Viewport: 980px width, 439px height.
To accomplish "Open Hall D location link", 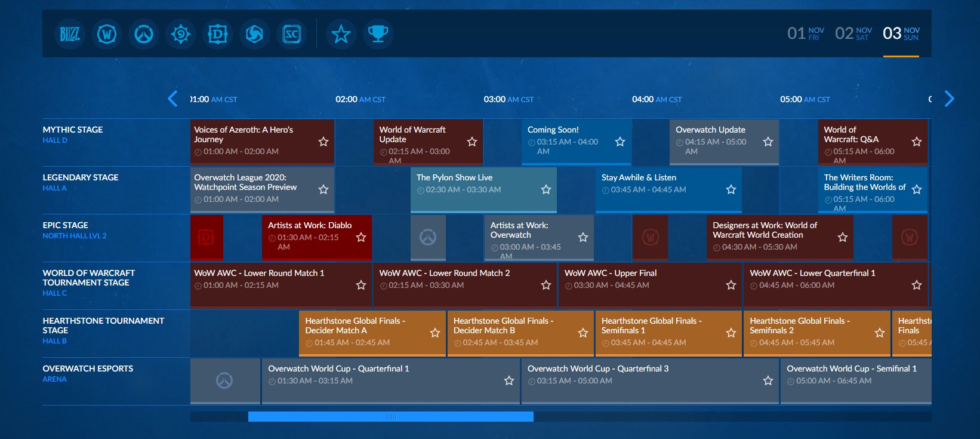I will [55, 140].
